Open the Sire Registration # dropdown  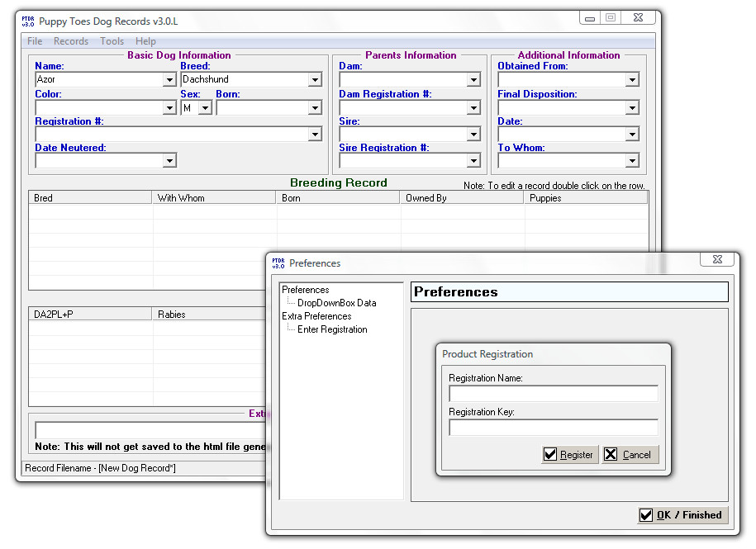pyautogui.click(x=474, y=160)
